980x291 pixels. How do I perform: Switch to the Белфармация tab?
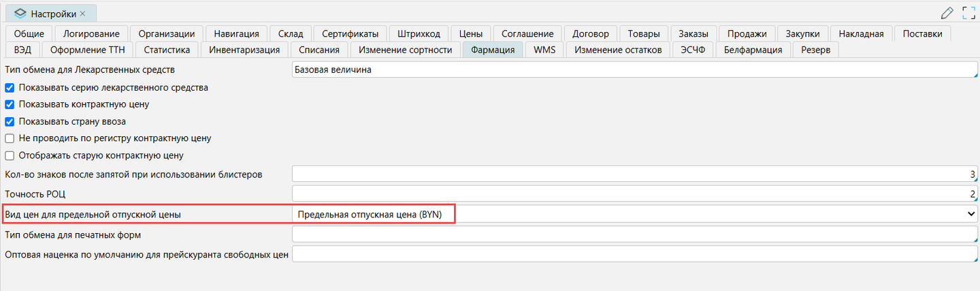(753, 49)
